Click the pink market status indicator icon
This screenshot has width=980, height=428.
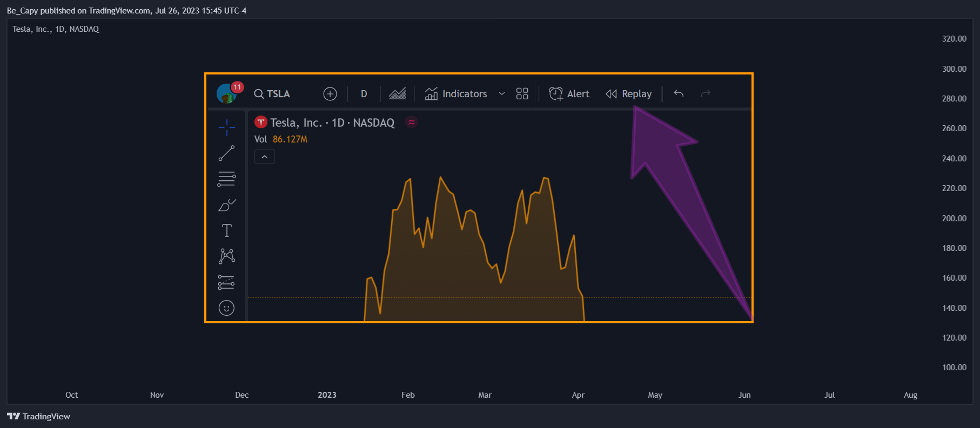(x=412, y=123)
